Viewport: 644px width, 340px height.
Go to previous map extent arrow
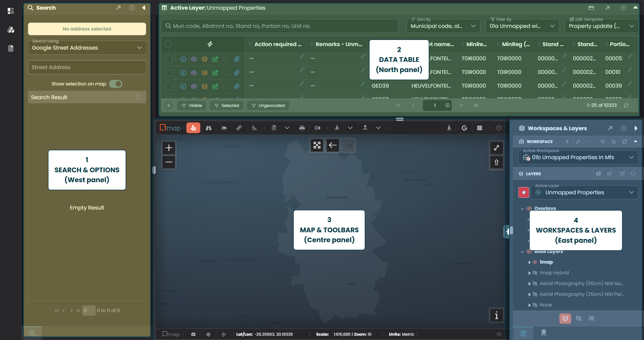click(x=333, y=145)
